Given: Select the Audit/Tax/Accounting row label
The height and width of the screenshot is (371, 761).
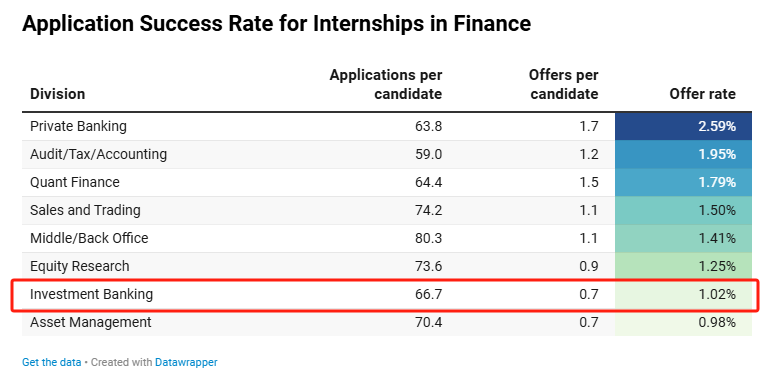Looking at the screenshot, I should 99,154.
